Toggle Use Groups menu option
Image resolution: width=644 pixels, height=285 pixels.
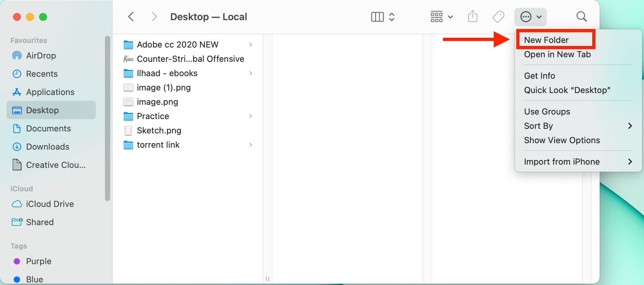[x=547, y=112]
